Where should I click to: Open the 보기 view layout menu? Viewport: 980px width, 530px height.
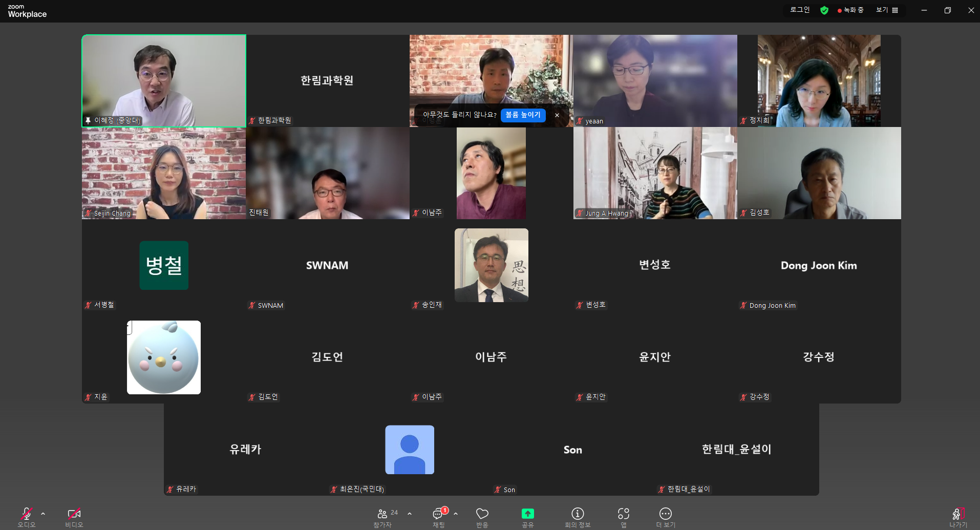887,10
